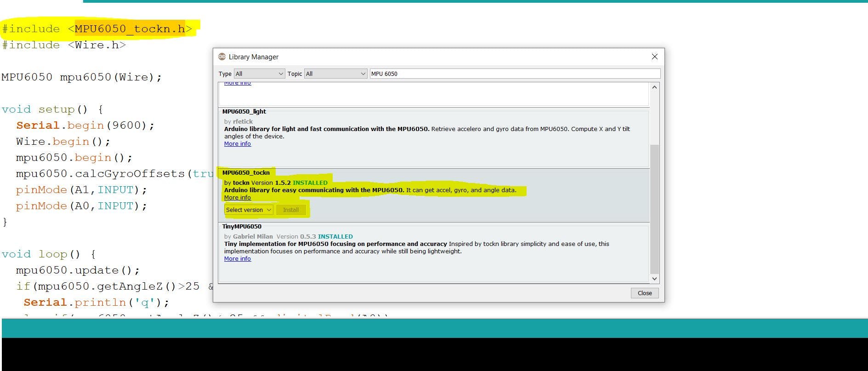The height and width of the screenshot is (371, 868).
Task: Click the mpu6050.begin(); code line
Action: coord(74,158)
